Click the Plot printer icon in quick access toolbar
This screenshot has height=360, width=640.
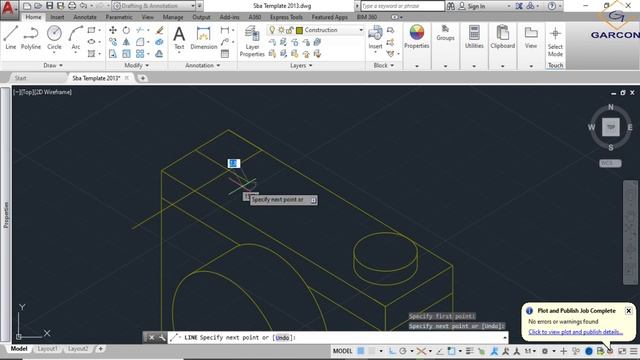[72, 6]
